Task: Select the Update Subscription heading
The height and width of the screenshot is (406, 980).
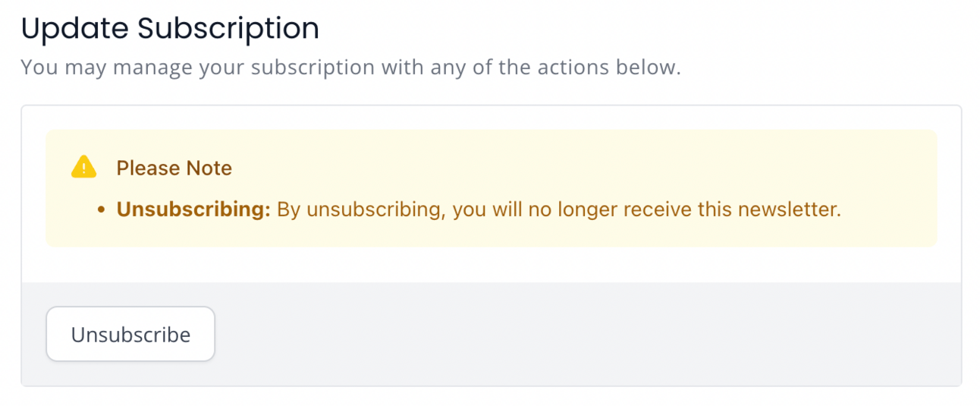Action: tap(170, 29)
